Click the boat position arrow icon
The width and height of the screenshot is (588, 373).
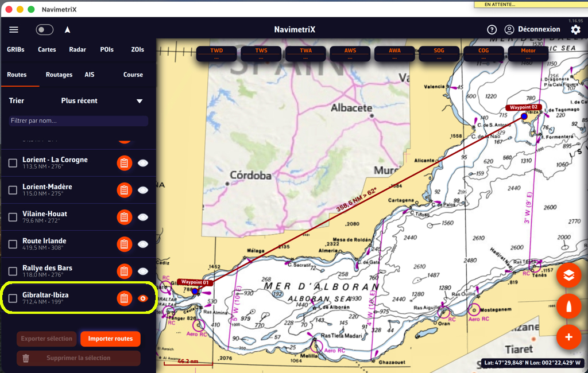68,30
